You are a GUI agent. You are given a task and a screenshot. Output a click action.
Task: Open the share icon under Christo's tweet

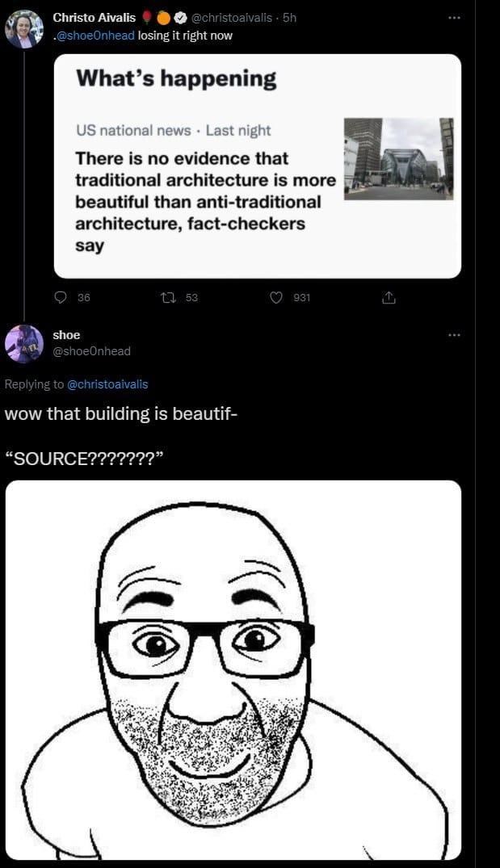tap(389, 298)
